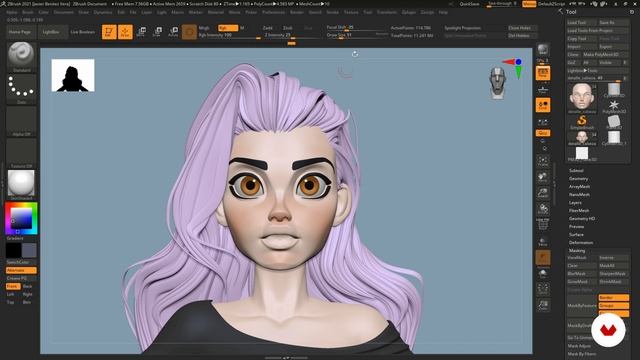Click the sphere gizmo button next to Mrgb
The width and height of the screenshot is (640, 360).
pos(189,32)
